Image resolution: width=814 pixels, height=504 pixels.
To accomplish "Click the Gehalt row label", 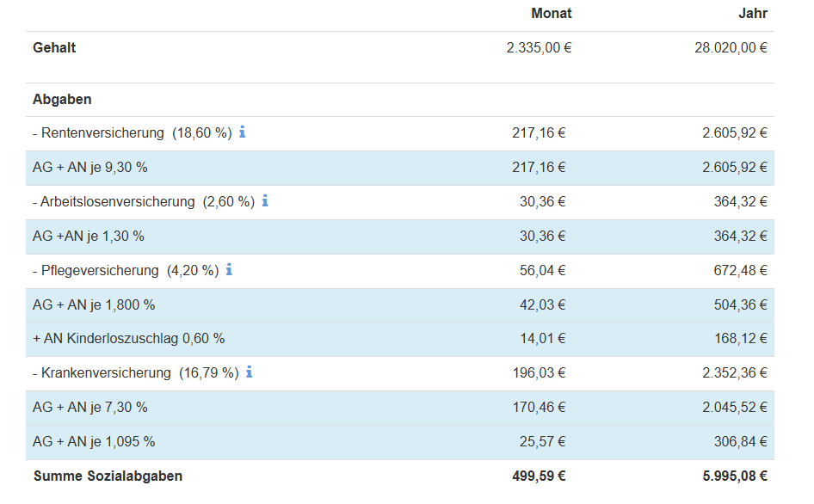I will [54, 48].
